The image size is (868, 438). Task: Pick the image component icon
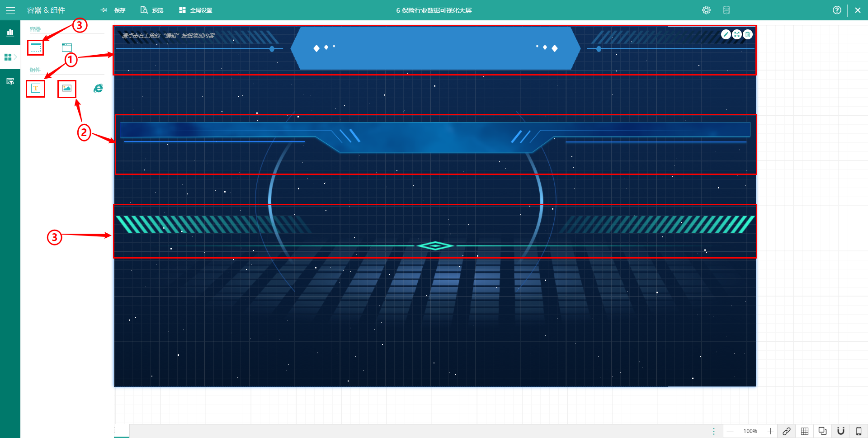coord(67,88)
